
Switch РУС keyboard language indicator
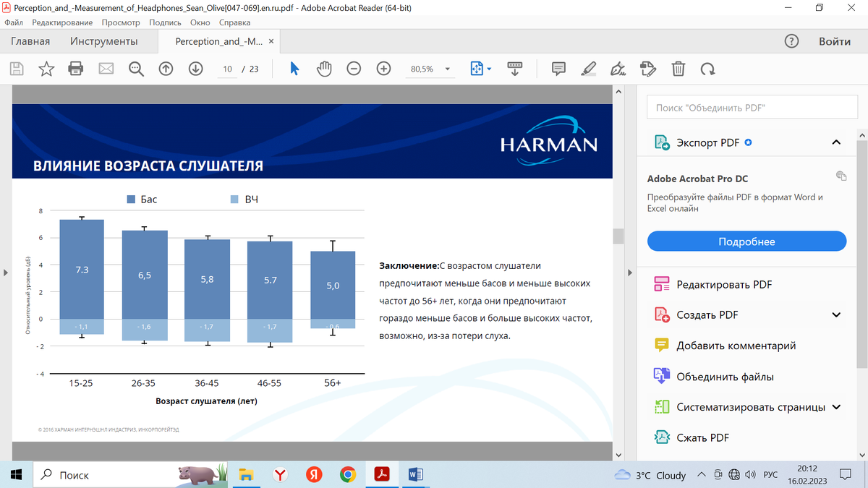pos(771,475)
